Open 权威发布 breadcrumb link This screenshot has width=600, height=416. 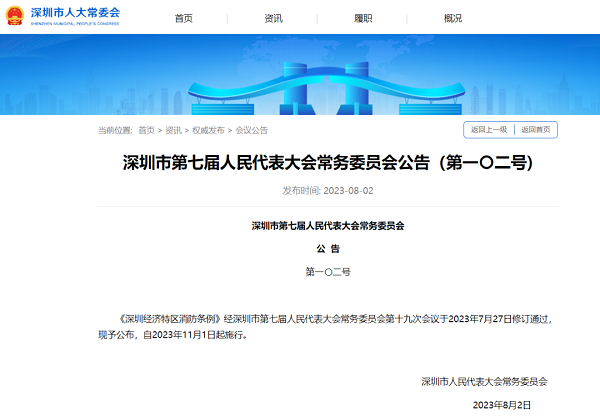click(208, 131)
